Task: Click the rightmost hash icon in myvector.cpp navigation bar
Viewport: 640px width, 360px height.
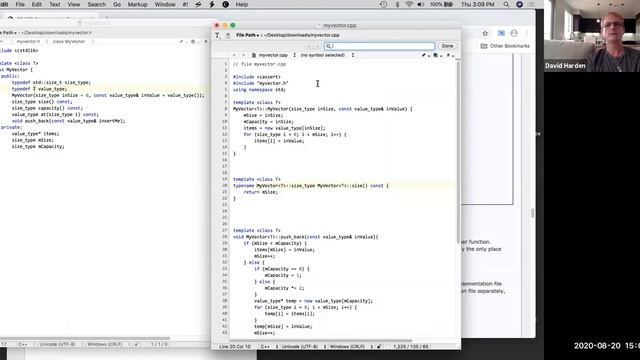Action: coord(449,55)
